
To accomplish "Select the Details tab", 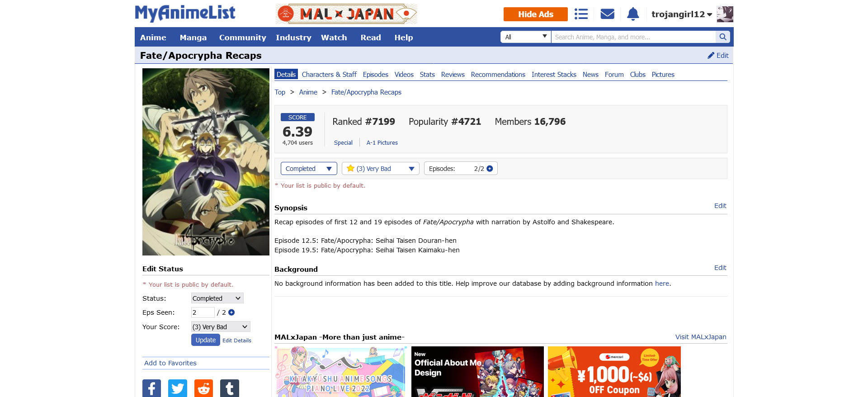I will tap(286, 75).
